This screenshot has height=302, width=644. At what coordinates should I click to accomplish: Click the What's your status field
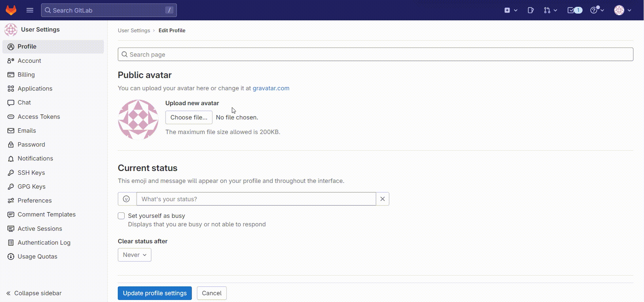click(256, 199)
